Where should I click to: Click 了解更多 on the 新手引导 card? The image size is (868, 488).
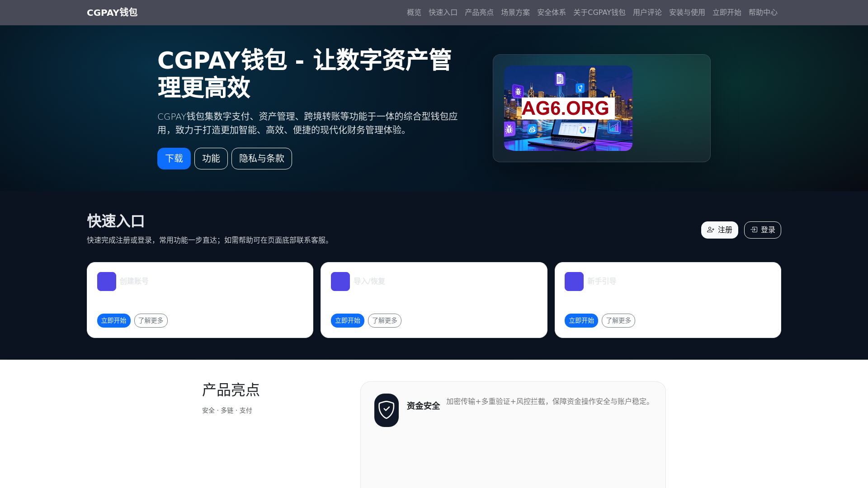(x=618, y=320)
